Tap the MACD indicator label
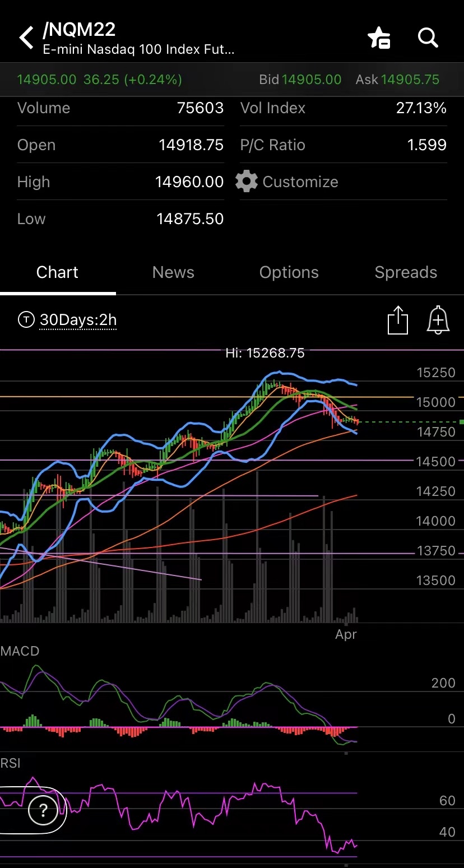The image size is (464, 868). click(x=20, y=651)
